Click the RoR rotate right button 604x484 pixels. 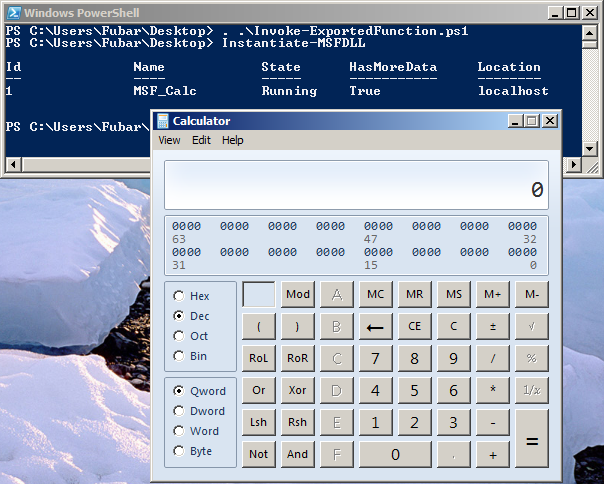pos(297,358)
